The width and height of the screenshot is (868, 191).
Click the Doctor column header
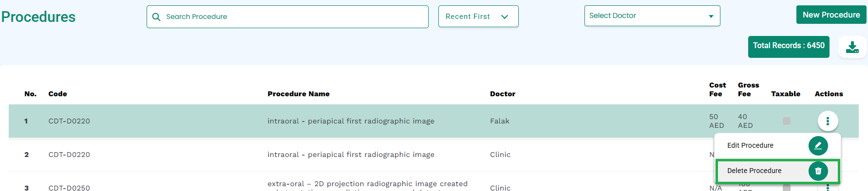503,94
